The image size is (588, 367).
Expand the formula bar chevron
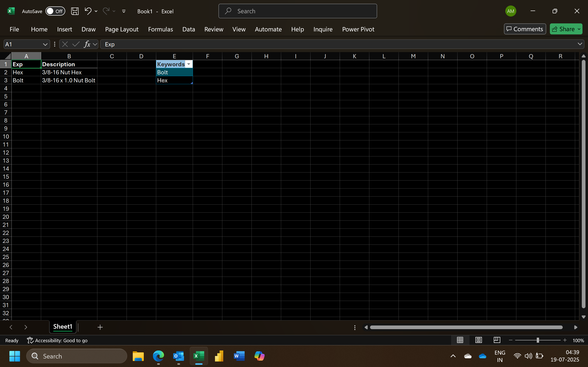[x=580, y=44]
